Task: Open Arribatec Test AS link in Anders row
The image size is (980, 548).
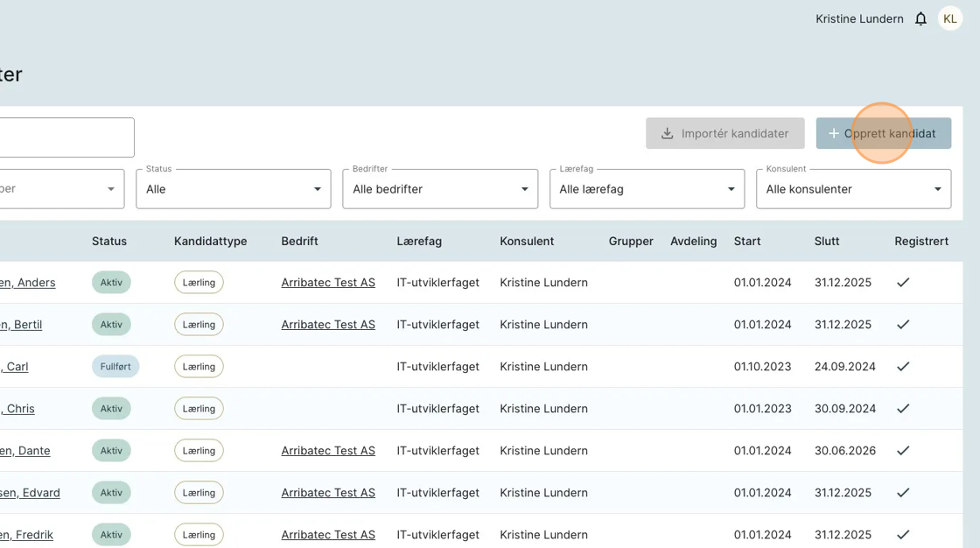Action: (x=328, y=283)
